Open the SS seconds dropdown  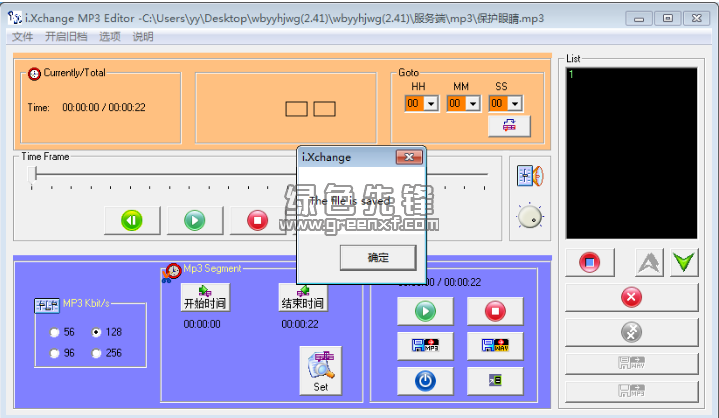tap(515, 104)
